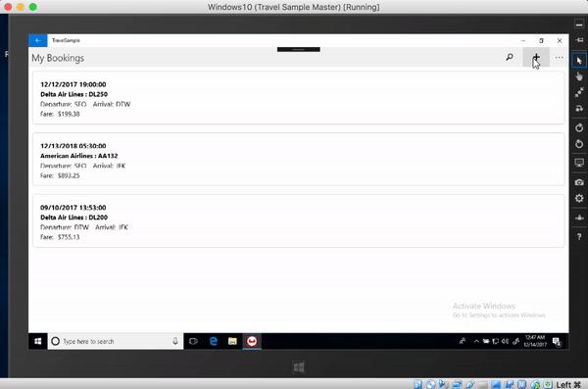Open simulator help question mark
Viewport: 588px width, 389px height.
579,237
